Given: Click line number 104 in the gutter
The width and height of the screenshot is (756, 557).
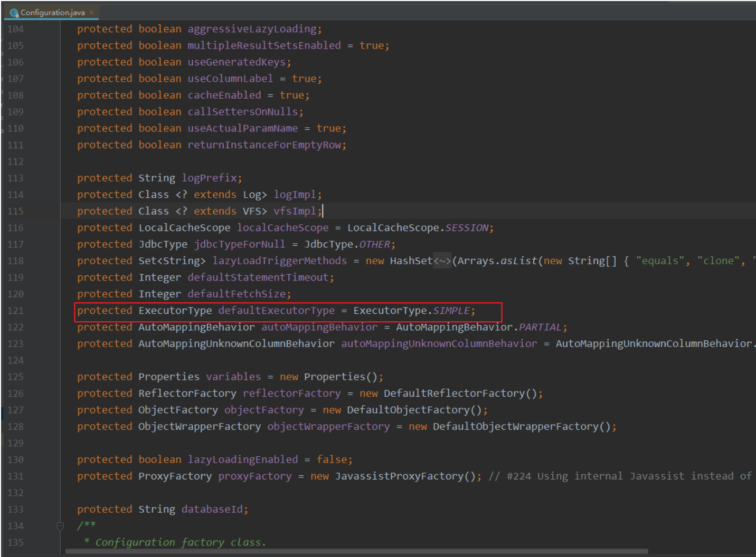Looking at the screenshot, I should (x=15, y=29).
